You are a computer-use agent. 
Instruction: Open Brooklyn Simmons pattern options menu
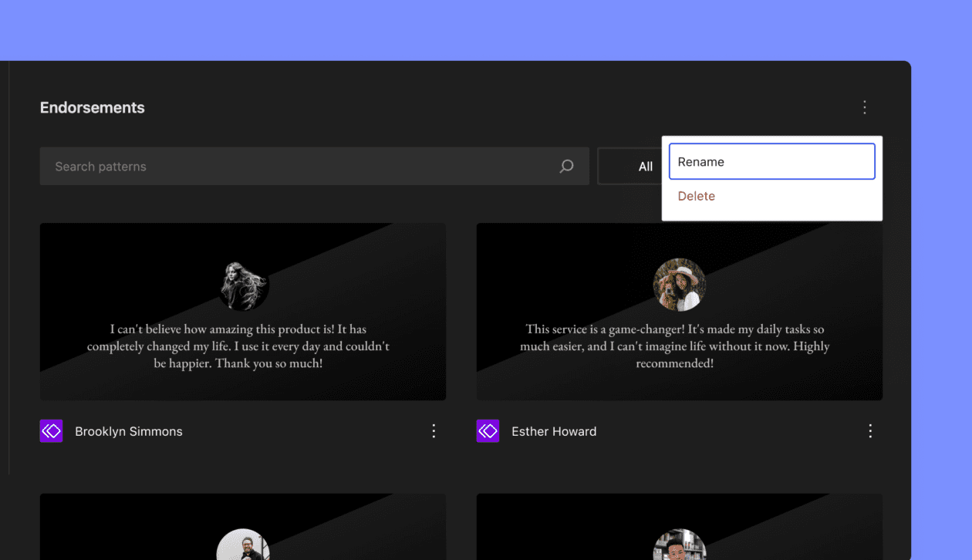tap(434, 431)
